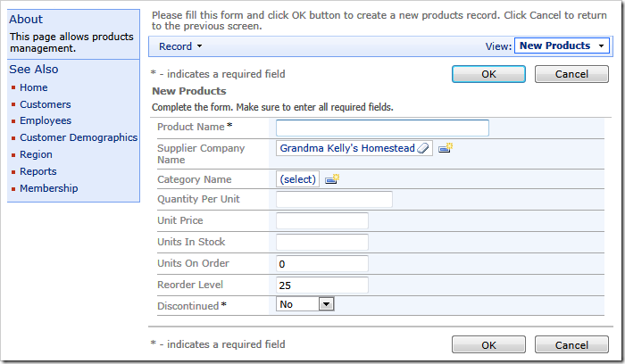Click create-new icon next to Supplier Company
The image size is (625, 364).
[445, 148]
